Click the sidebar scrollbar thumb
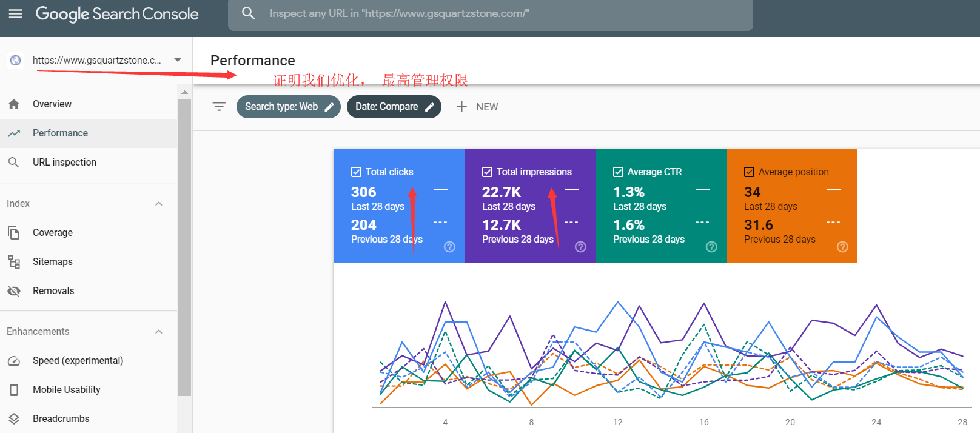 pyautogui.click(x=184, y=247)
